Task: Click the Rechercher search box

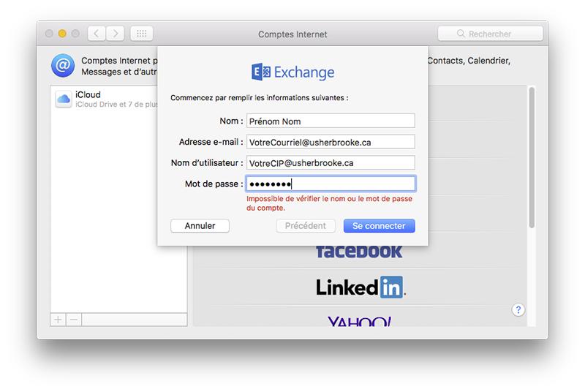Action: click(x=490, y=34)
